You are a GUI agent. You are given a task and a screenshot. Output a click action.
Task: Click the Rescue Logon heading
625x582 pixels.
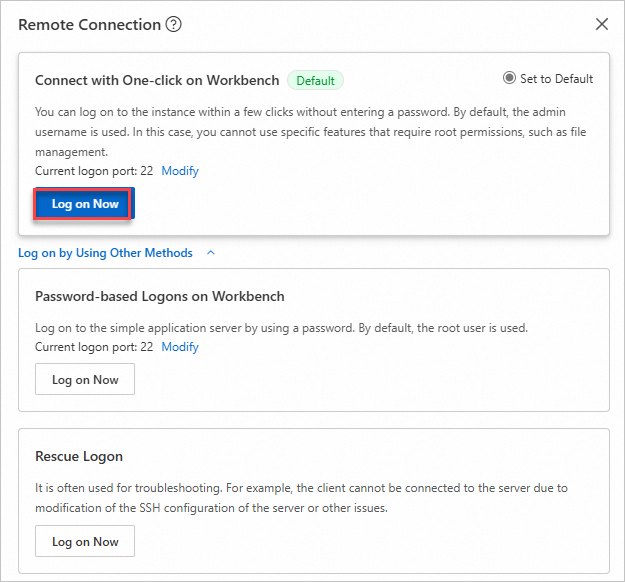click(x=79, y=456)
